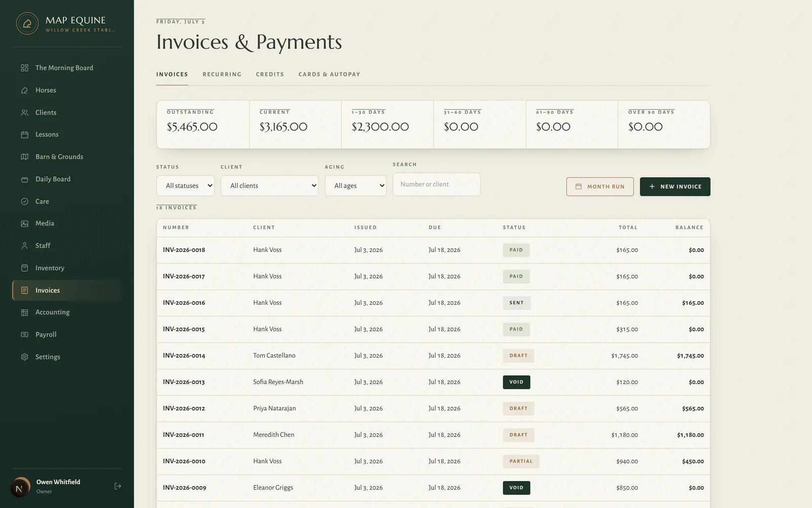
Task: Open the All ages aging dropdown
Action: click(355, 185)
